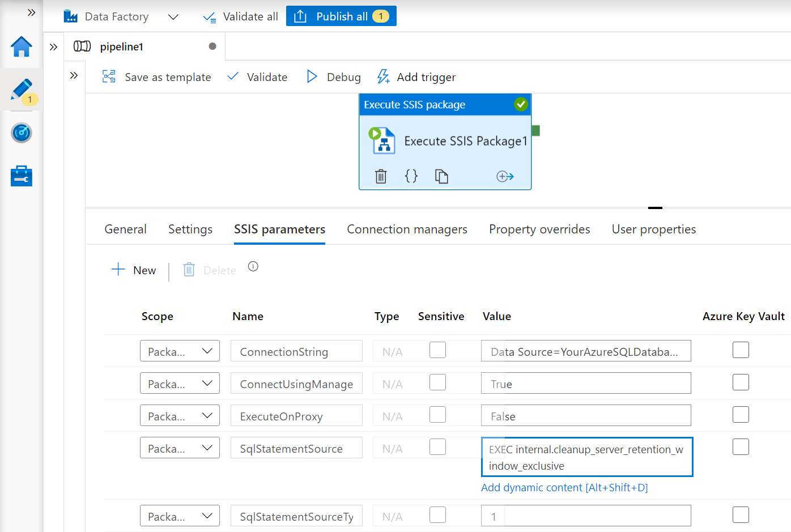Enable Azure Key Vault for SqlStatementSource
The width and height of the screenshot is (791, 532).
point(741,447)
